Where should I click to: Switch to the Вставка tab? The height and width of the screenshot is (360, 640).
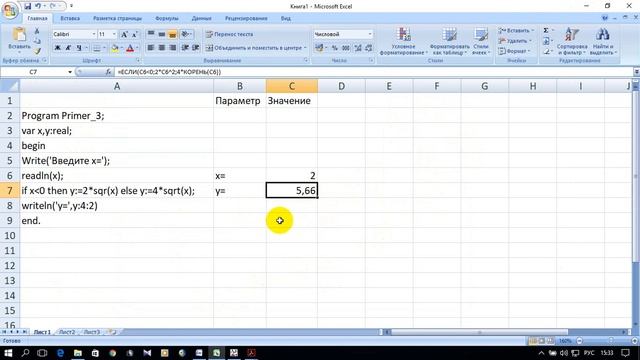point(70,18)
